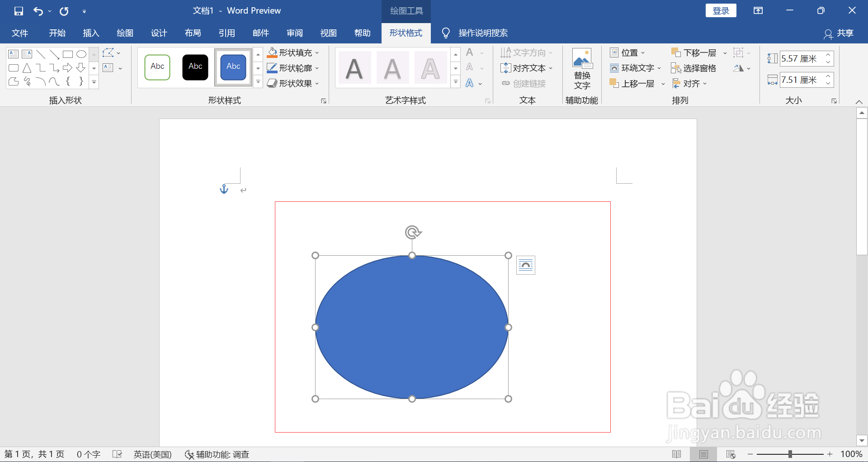Switch to the 设计 (Design) tab
The image size is (868, 462).
coord(159,33)
